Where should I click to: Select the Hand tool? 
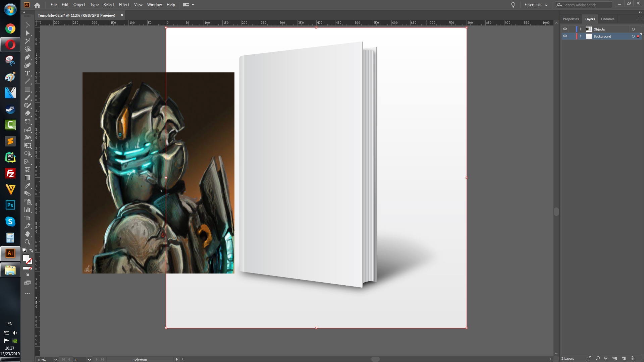click(x=28, y=234)
